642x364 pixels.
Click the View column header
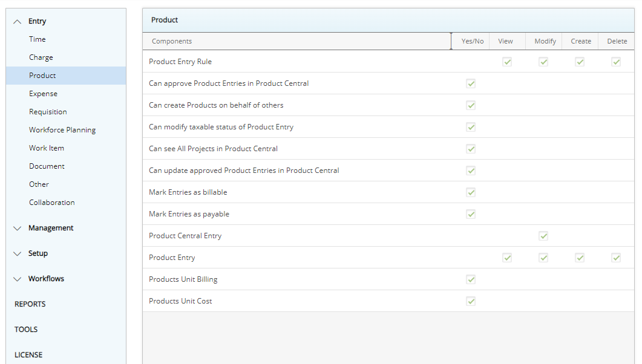(506, 41)
